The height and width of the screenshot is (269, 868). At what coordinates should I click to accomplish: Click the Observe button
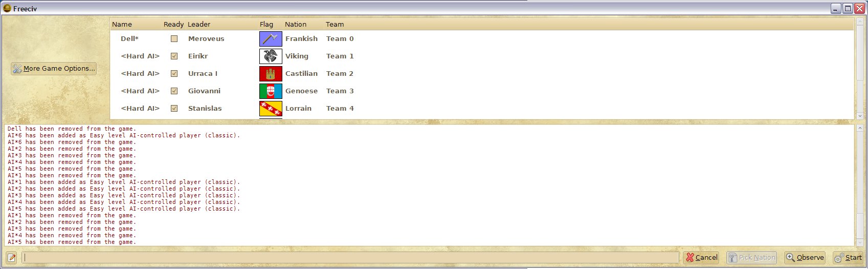pyautogui.click(x=805, y=257)
